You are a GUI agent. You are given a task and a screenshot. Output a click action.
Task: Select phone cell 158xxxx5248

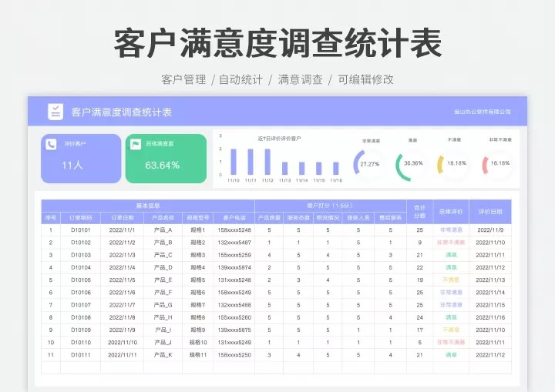point(234,230)
